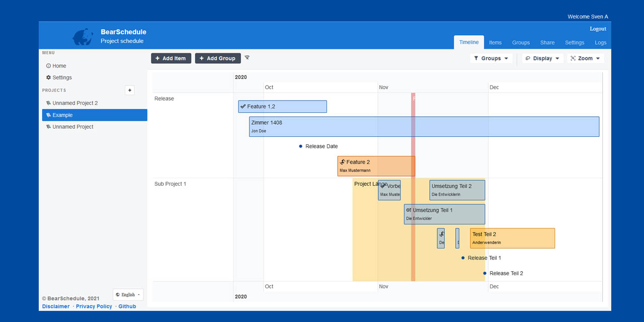Open the Logs tab
The height and width of the screenshot is (322, 644).
pyautogui.click(x=601, y=42)
